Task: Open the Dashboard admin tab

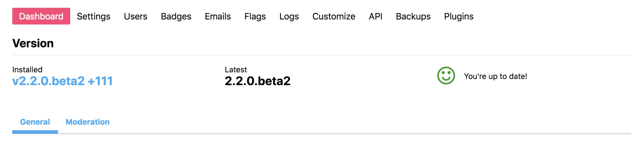Action: coord(41,16)
